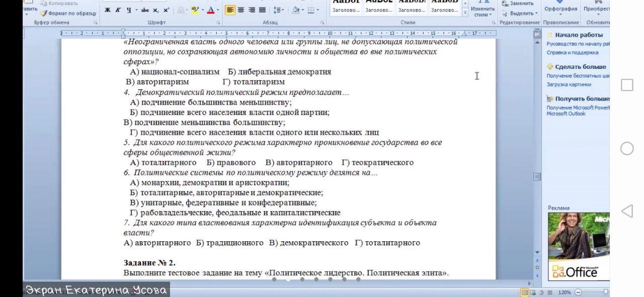Click the Получить больше heading
The height and width of the screenshot is (297, 644).
(x=582, y=99)
